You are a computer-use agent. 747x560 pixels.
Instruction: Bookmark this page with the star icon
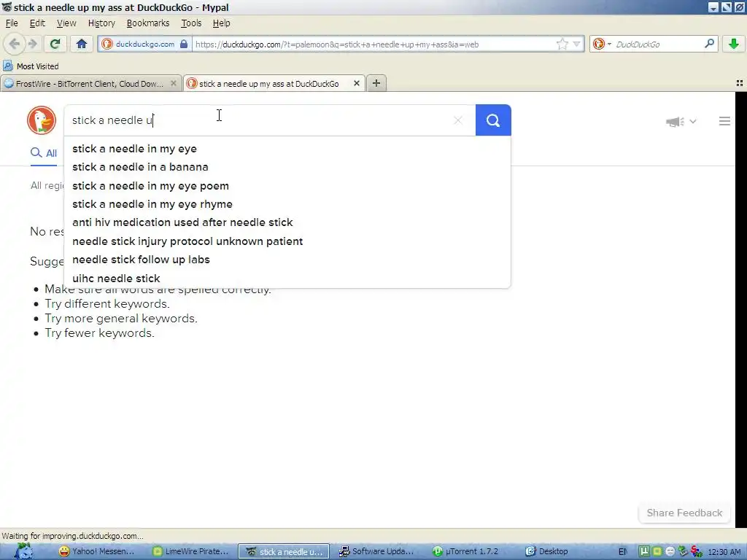point(562,44)
